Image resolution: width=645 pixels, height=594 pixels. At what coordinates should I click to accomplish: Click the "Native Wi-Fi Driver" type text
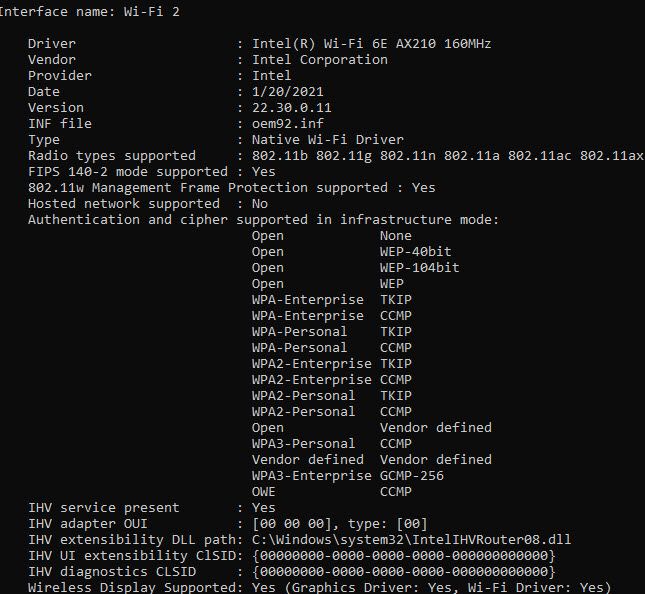tap(327, 139)
